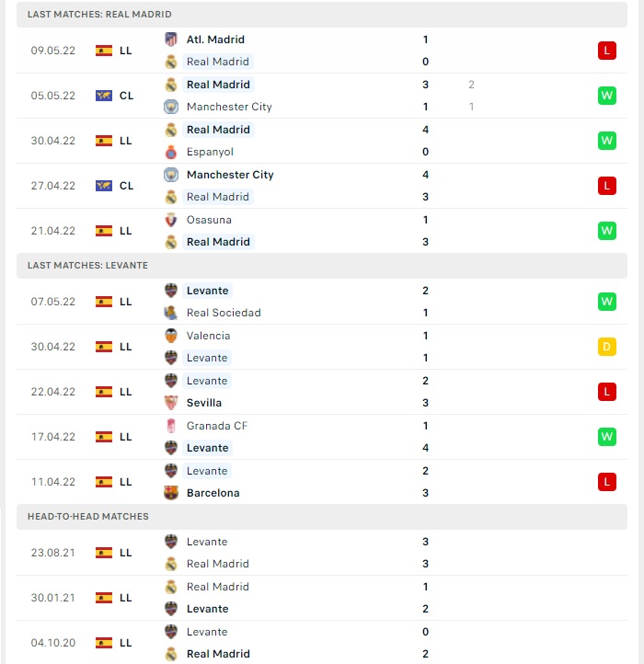Open the Manchester City team name on 27.04.22

point(230,175)
